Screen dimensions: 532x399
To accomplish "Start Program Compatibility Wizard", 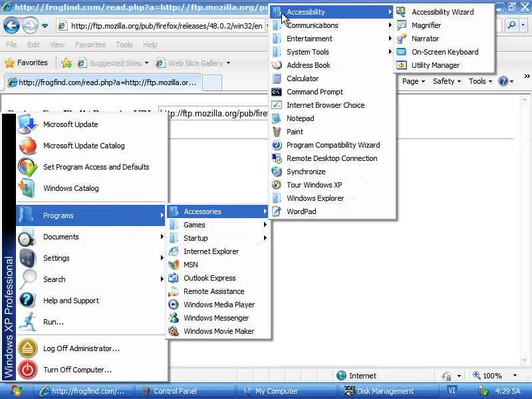I will tap(332, 145).
